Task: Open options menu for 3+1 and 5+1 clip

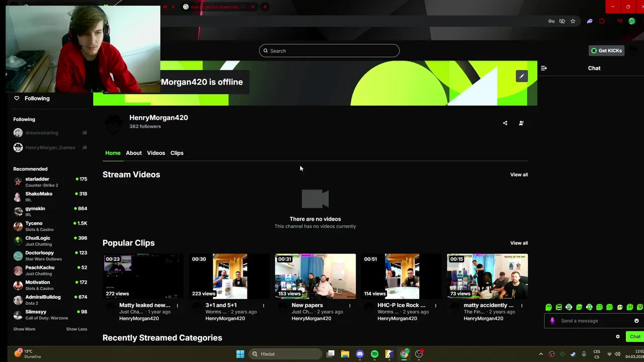Action: click(264, 306)
